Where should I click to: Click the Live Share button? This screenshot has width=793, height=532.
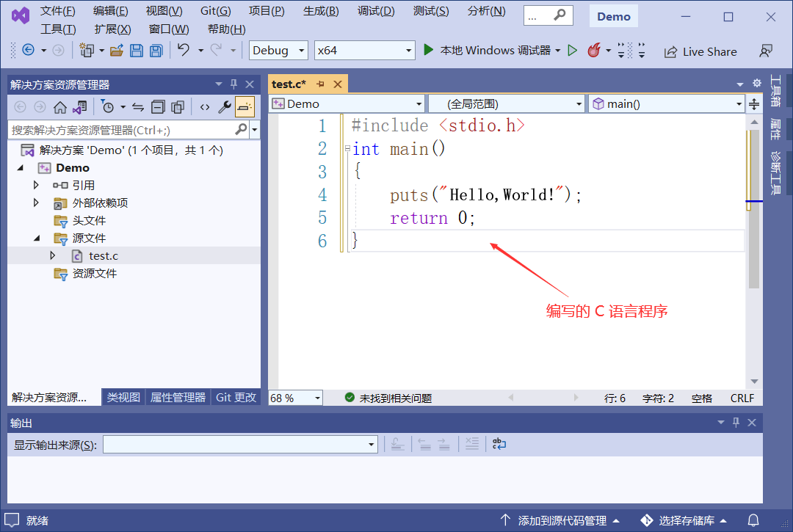point(700,51)
